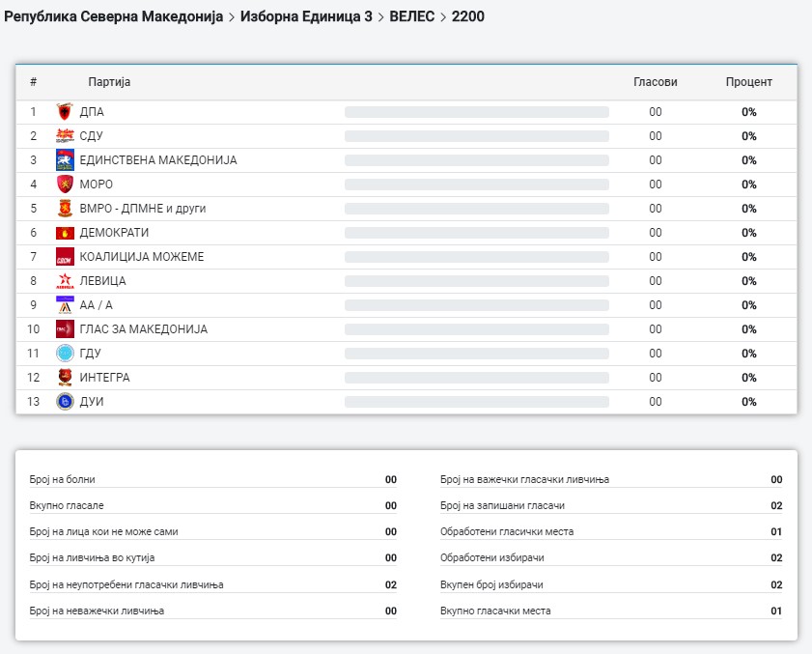Click the ВМРО - ДПМНЕ party logo
Viewport: 812px width, 654px height.
tap(65, 209)
